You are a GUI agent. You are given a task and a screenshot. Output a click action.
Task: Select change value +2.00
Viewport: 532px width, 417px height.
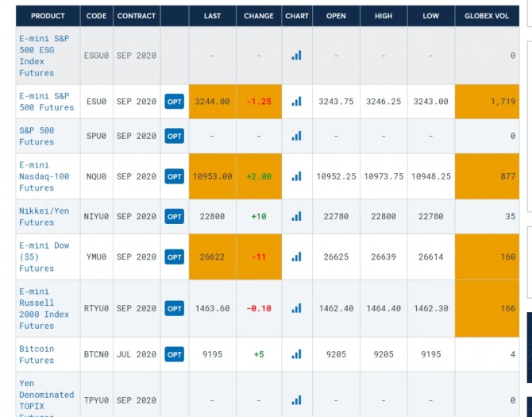coord(259,176)
